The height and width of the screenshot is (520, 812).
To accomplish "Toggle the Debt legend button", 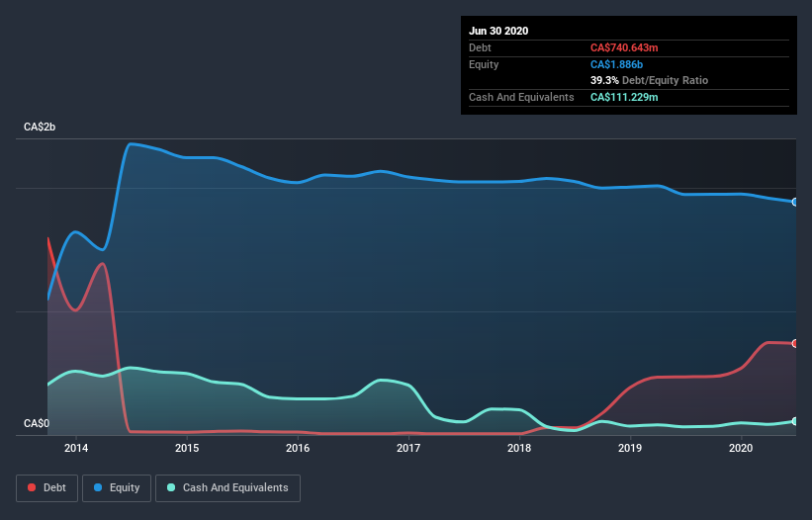I will point(47,488).
